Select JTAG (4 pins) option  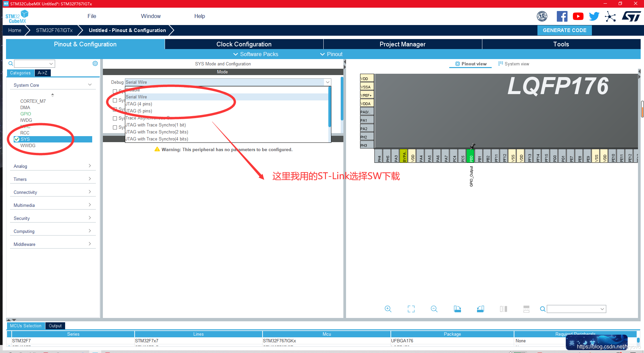point(227,104)
